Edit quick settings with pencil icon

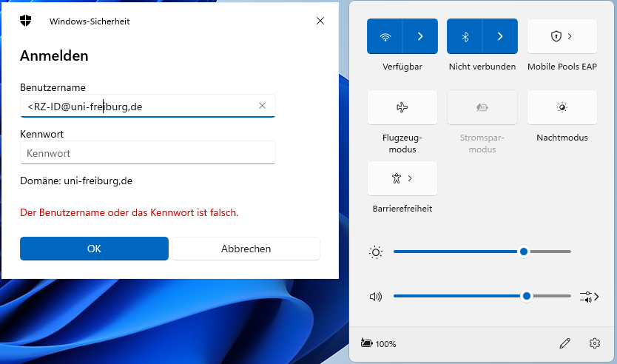564,343
